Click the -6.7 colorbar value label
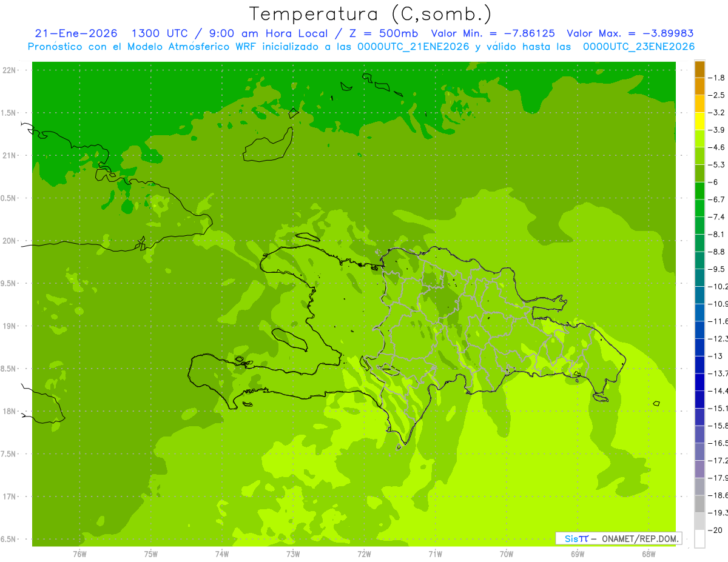This screenshot has height=562, width=728. (716, 199)
